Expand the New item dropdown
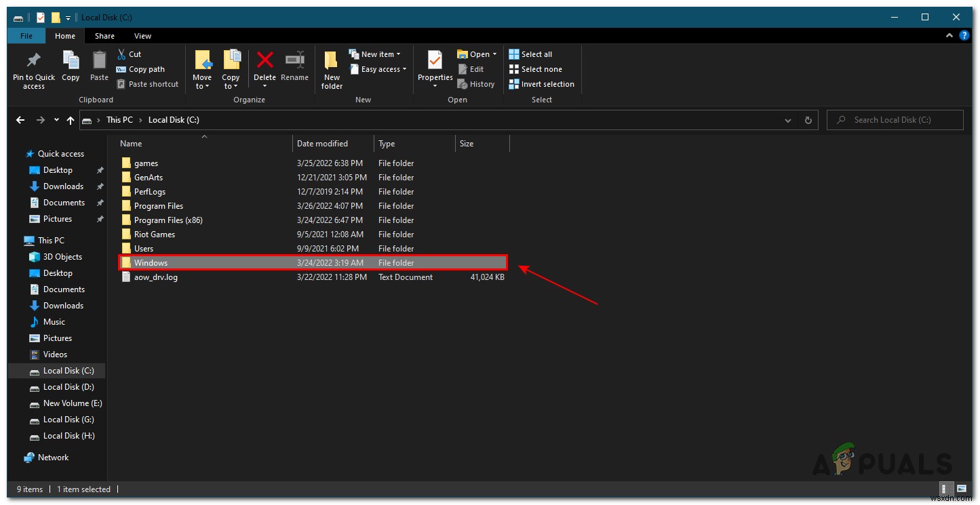 click(376, 54)
